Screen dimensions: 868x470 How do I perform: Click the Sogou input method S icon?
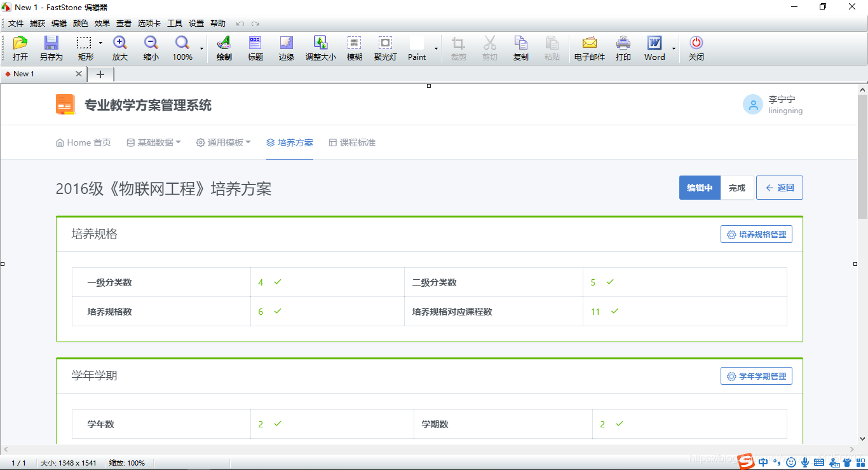[x=745, y=462]
